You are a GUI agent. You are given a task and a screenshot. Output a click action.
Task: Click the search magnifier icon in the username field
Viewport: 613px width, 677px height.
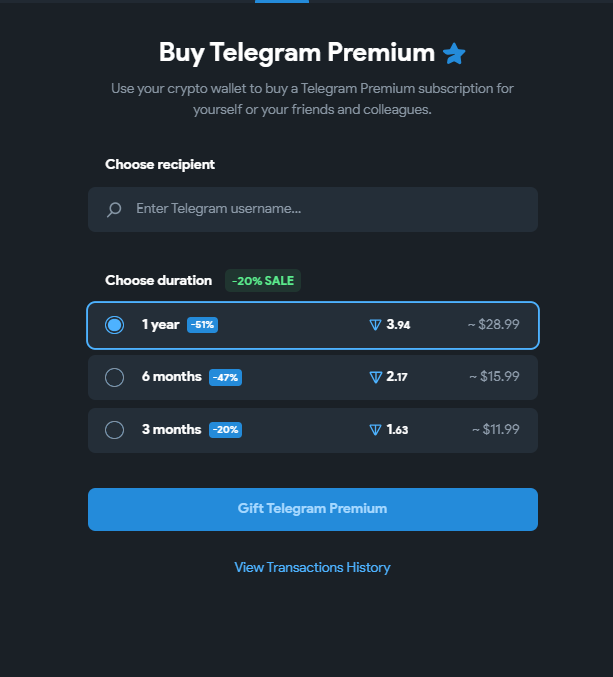114,209
